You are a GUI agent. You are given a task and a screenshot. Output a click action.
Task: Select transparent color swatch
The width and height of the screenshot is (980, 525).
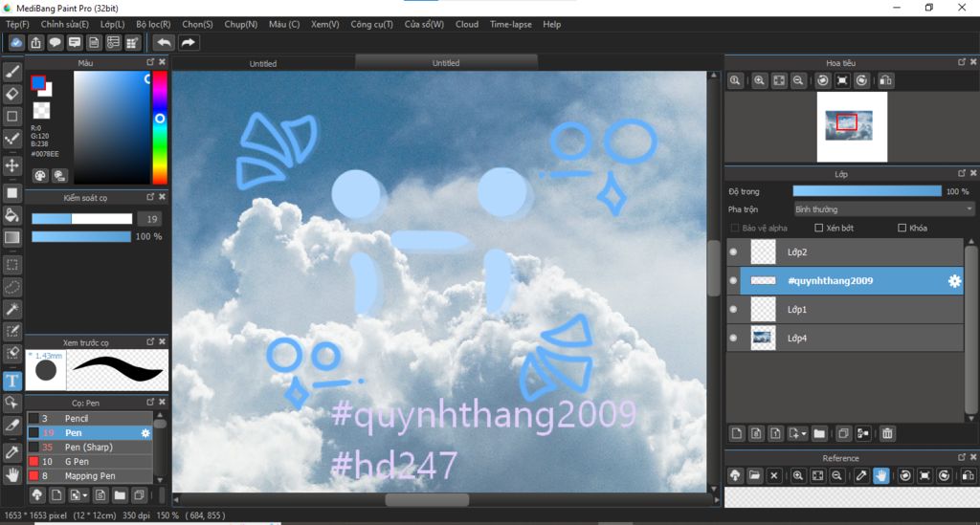41,111
